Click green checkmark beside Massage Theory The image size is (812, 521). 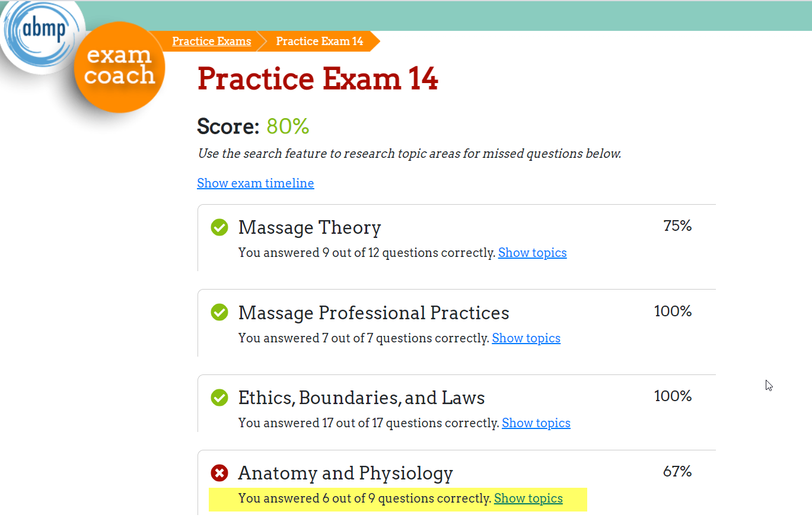point(219,227)
